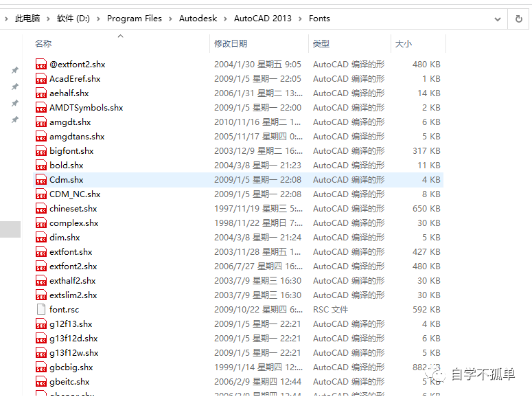Click the SHX icon beside chineset.shx

(x=41, y=209)
